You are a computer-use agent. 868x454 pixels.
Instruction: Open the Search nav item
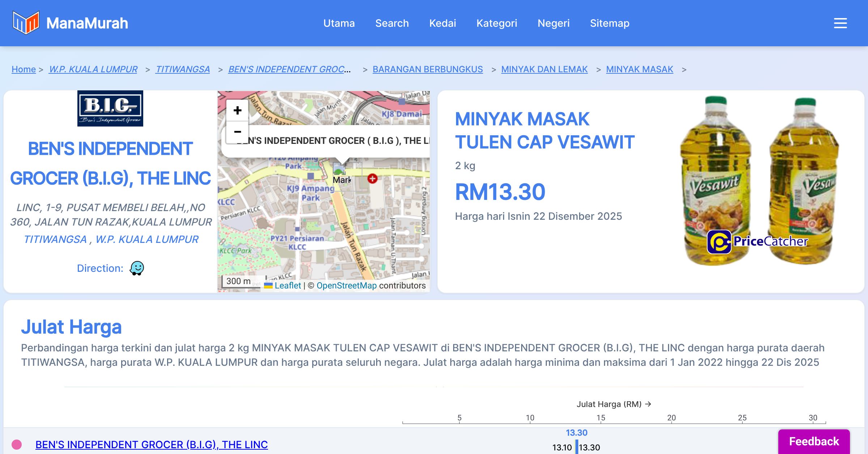[x=392, y=23]
